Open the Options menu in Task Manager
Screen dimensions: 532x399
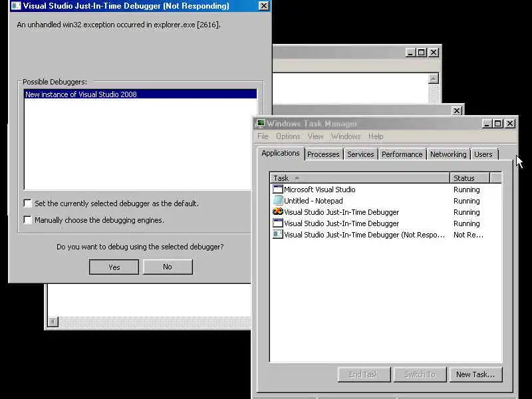click(288, 136)
